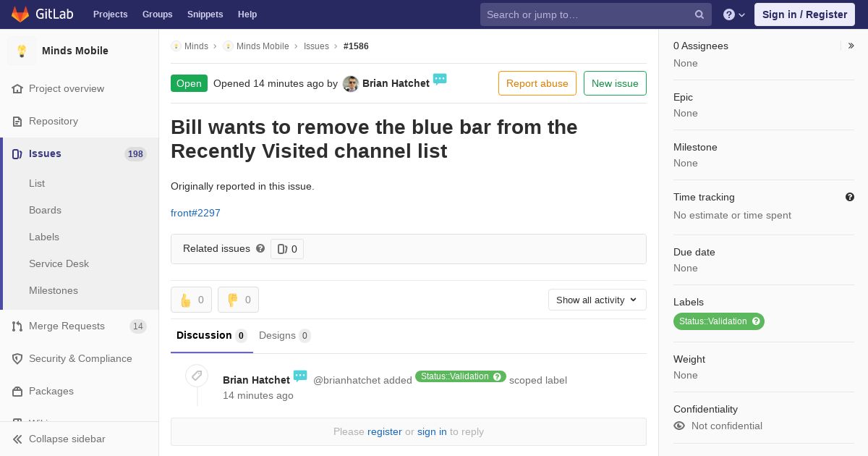This screenshot has height=456, width=868.
Task: Click the label tag icon in activity
Action: 197,376
